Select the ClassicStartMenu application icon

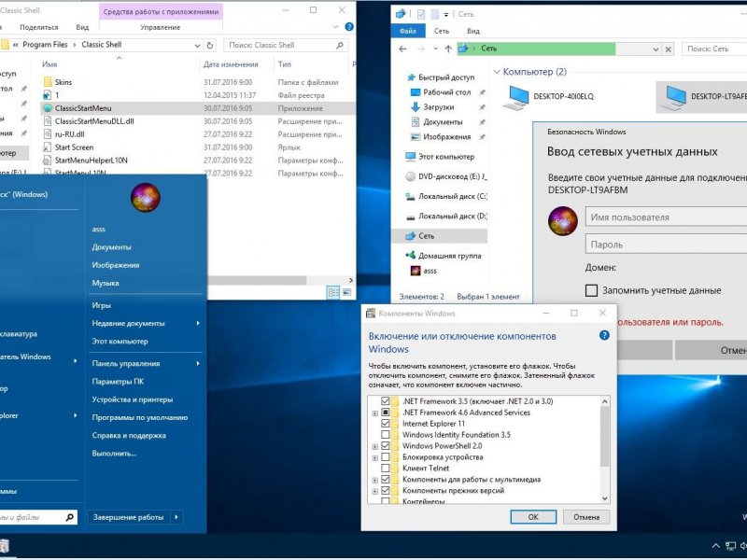(x=48, y=108)
